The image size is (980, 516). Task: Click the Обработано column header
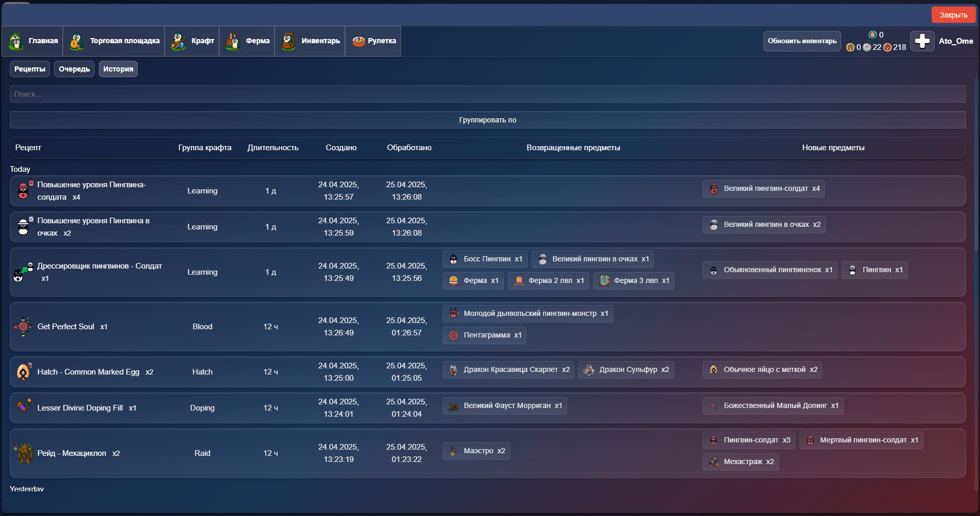tap(409, 148)
